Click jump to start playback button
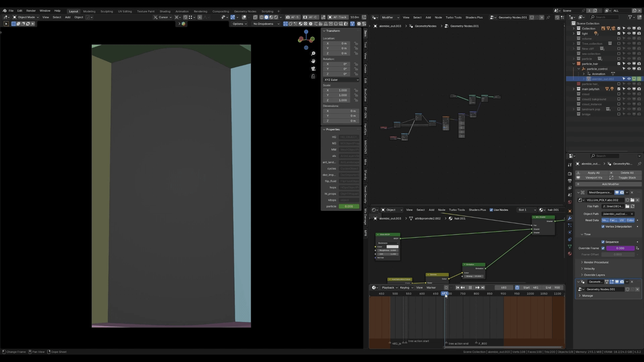The height and width of the screenshot is (362, 644). click(458, 288)
